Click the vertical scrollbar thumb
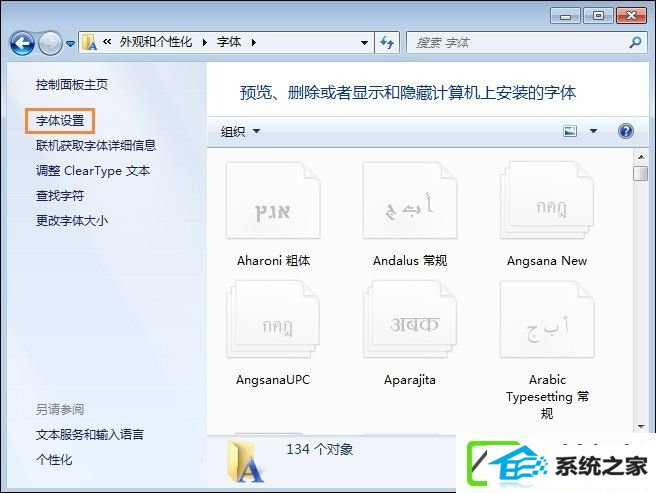The height and width of the screenshot is (493, 656). [x=641, y=173]
